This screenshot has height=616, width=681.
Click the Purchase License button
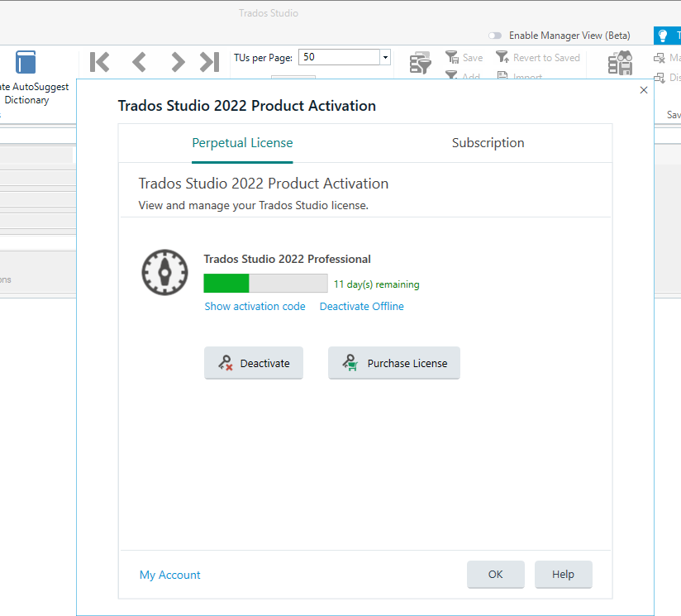(393, 362)
